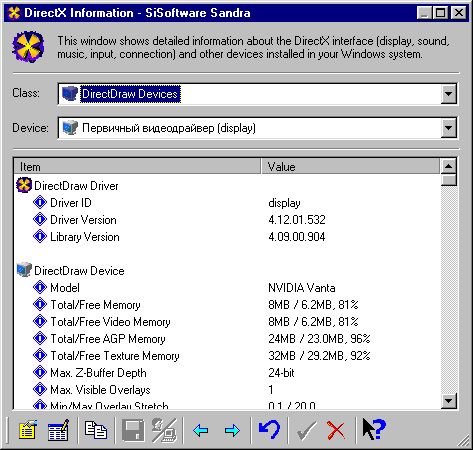Click the Item column header
Screen dimensions: 473x450
click(137, 166)
